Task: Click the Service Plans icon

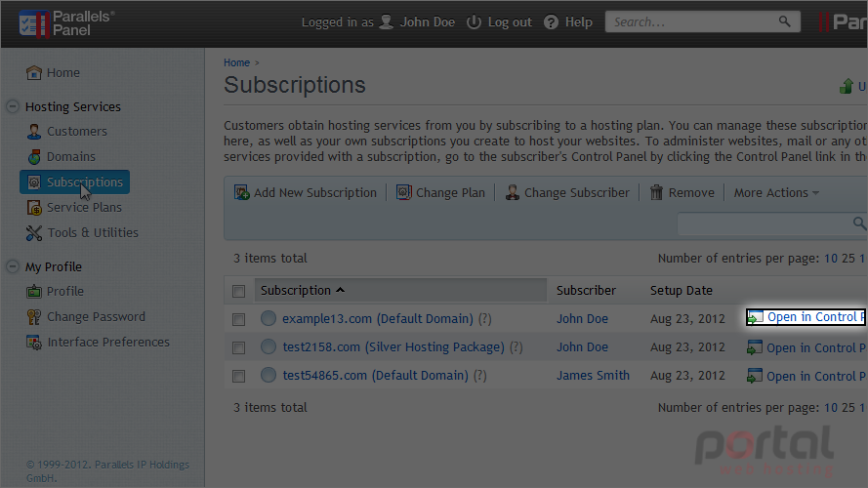Action: tap(34, 208)
